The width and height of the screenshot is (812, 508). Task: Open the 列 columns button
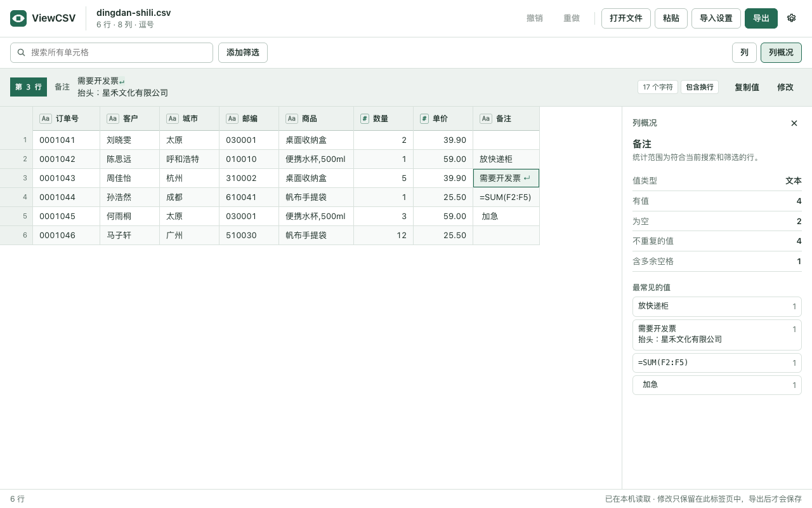point(744,53)
